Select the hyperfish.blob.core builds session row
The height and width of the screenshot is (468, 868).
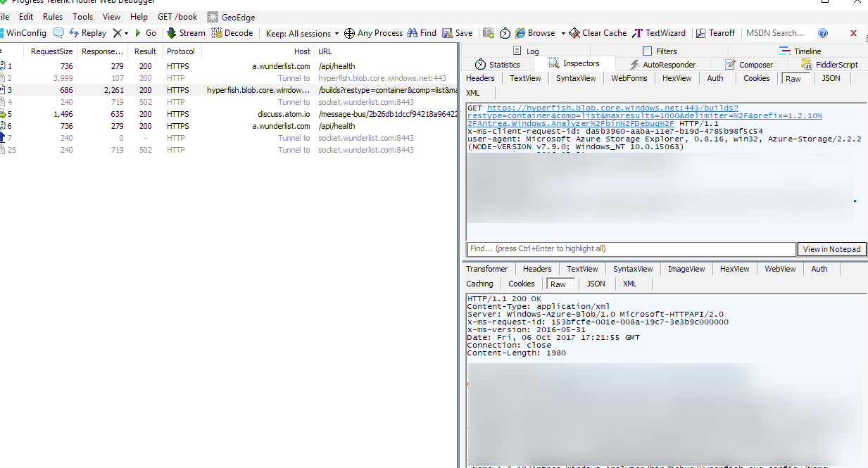[x=229, y=90]
